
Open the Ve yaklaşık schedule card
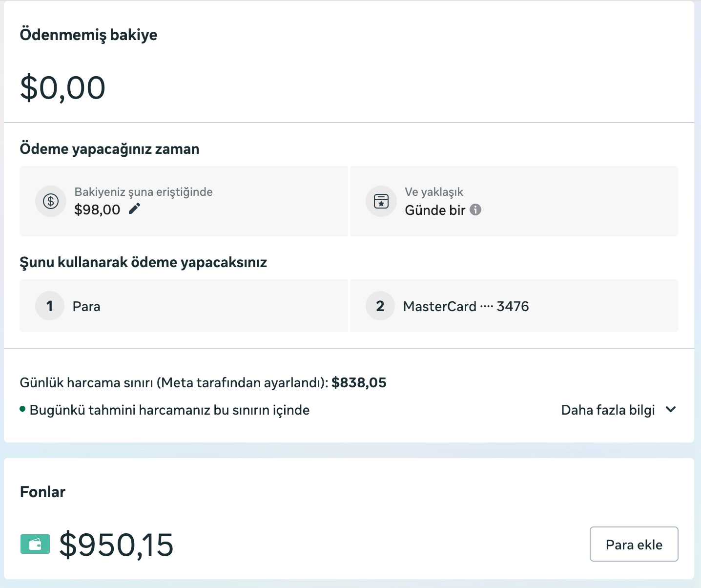click(x=514, y=201)
